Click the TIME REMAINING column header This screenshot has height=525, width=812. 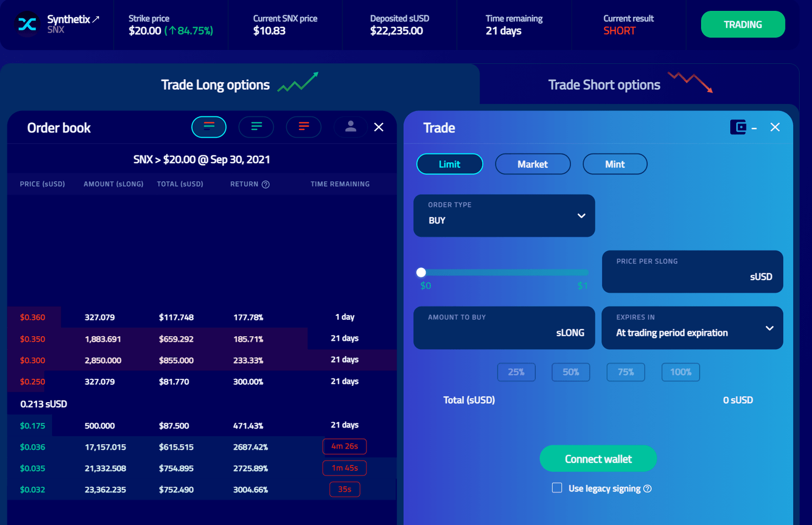[x=340, y=184]
